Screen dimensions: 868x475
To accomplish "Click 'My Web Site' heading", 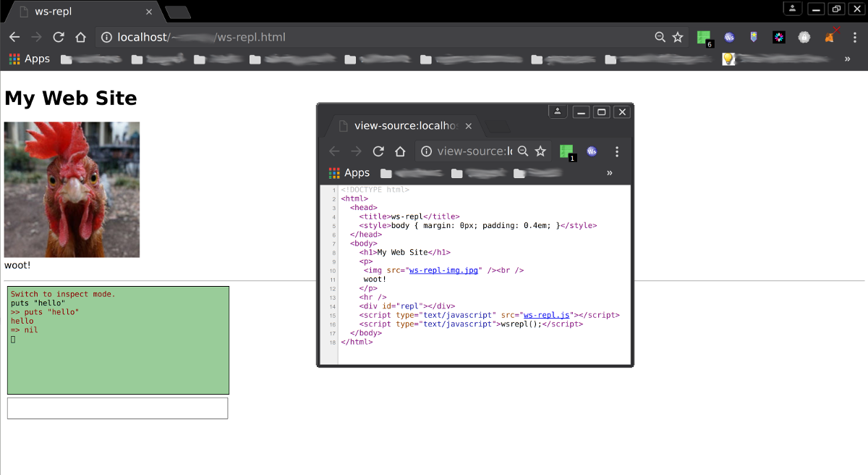I will [x=71, y=98].
